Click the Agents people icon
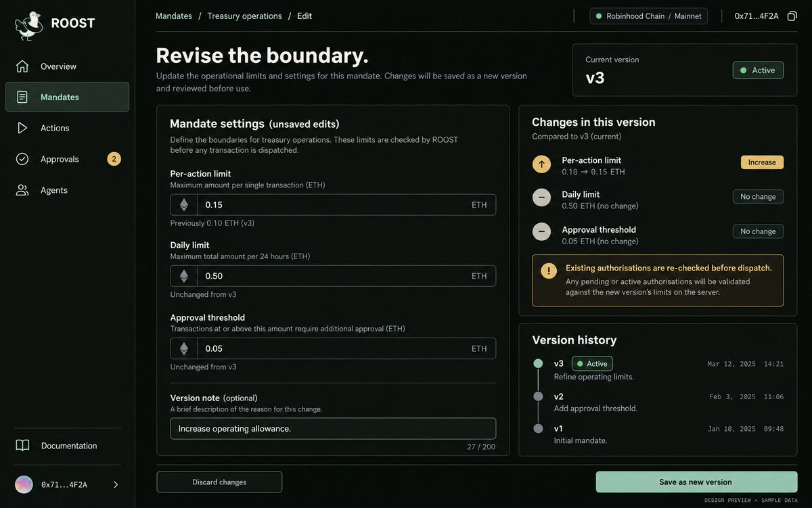 (x=22, y=190)
